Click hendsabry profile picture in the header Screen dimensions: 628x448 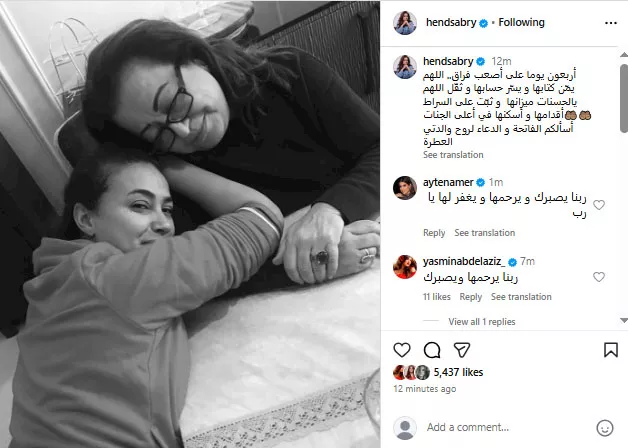[x=405, y=23]
